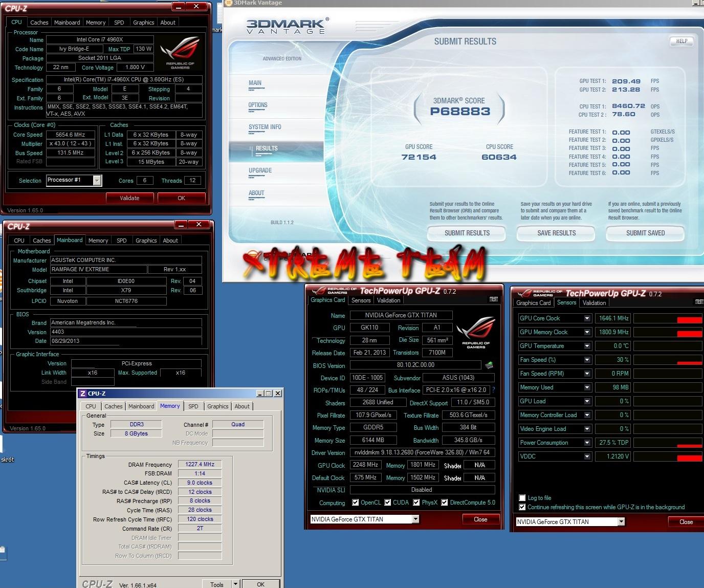Click the SUBMIT RESULTS button
The height and width of the screenshot is (588, 704).
click(x=467, y=233)
